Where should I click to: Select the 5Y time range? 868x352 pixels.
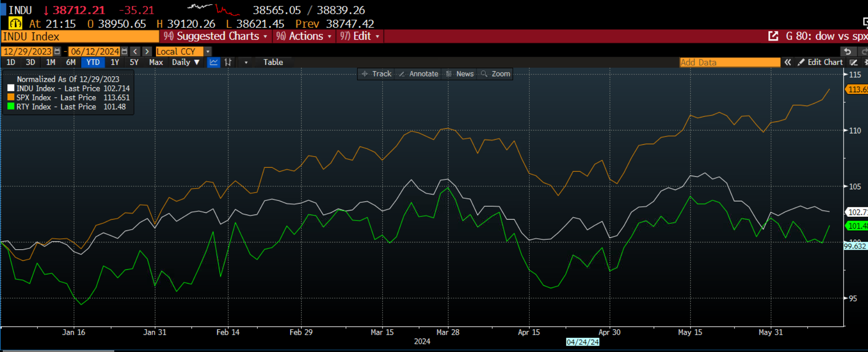tap(134, 63)
